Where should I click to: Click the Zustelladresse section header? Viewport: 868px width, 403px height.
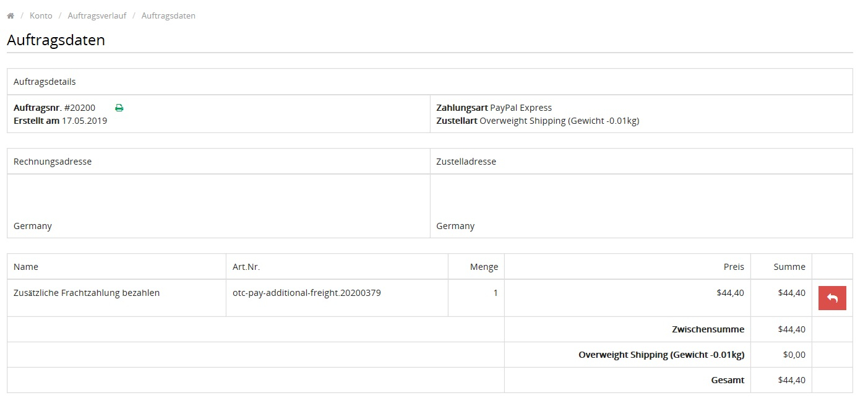click(466, 162)
